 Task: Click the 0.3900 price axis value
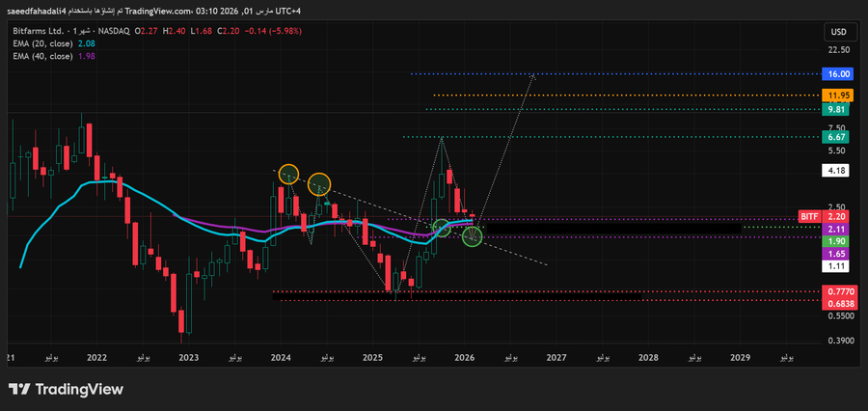[839, 341]
